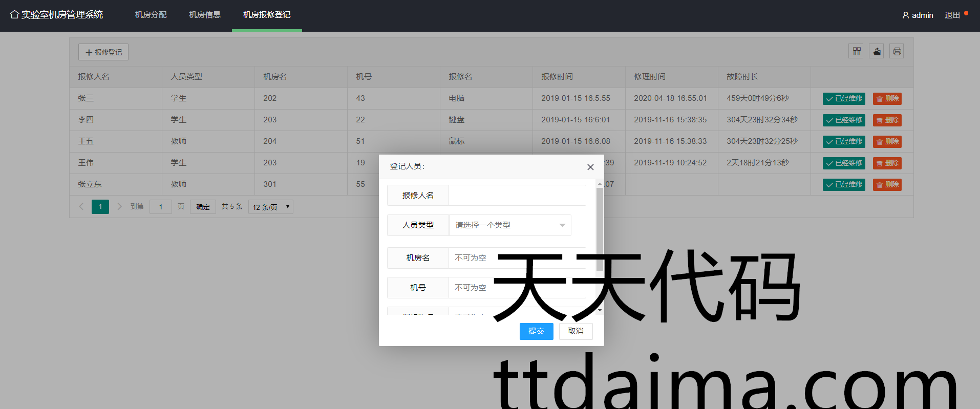Switch to 机房分配 tab

pyautogui.click(x=151, y=15)
